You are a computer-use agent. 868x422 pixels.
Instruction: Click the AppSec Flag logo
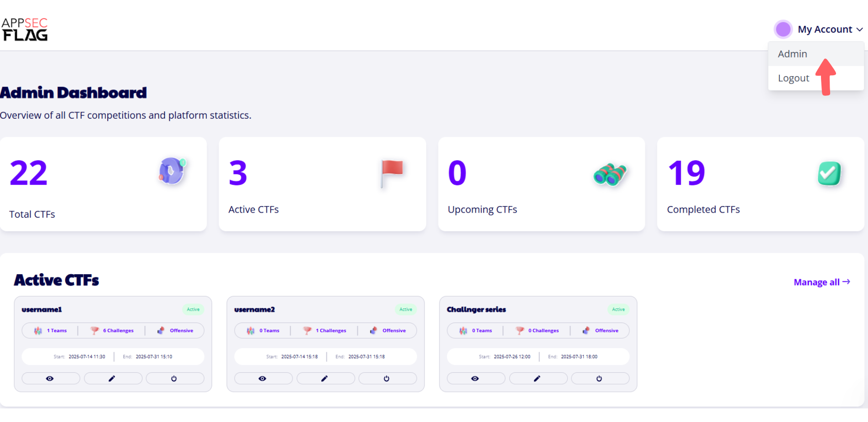[x=25, y=29]
